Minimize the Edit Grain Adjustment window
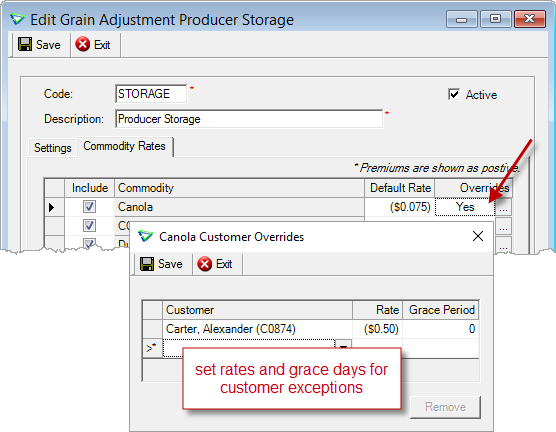 (462, 19)
